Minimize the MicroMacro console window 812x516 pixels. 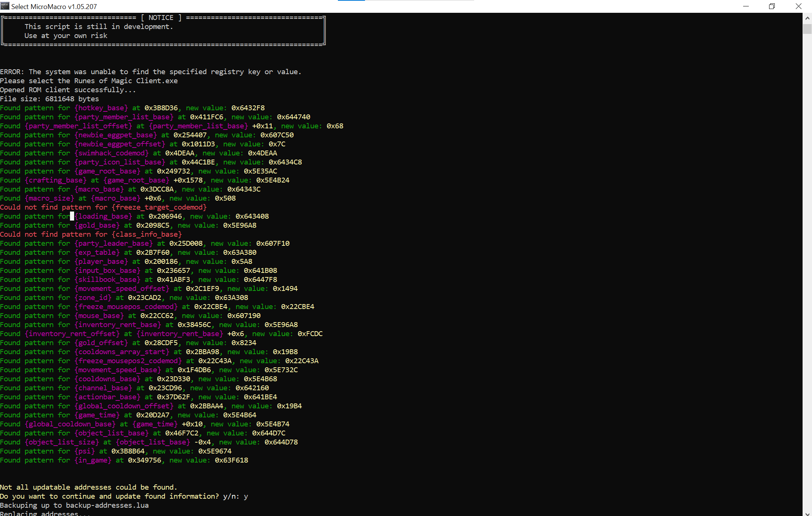pos(746,6)
